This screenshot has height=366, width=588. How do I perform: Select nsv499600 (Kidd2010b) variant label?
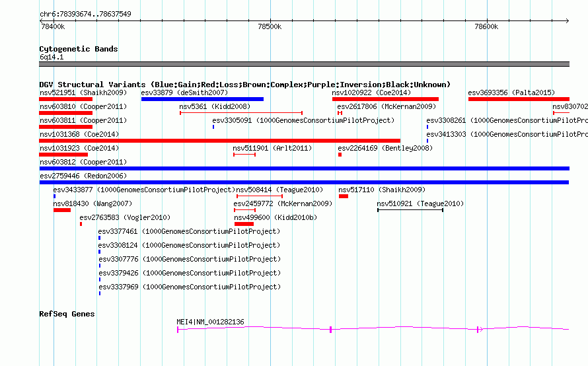276,217
